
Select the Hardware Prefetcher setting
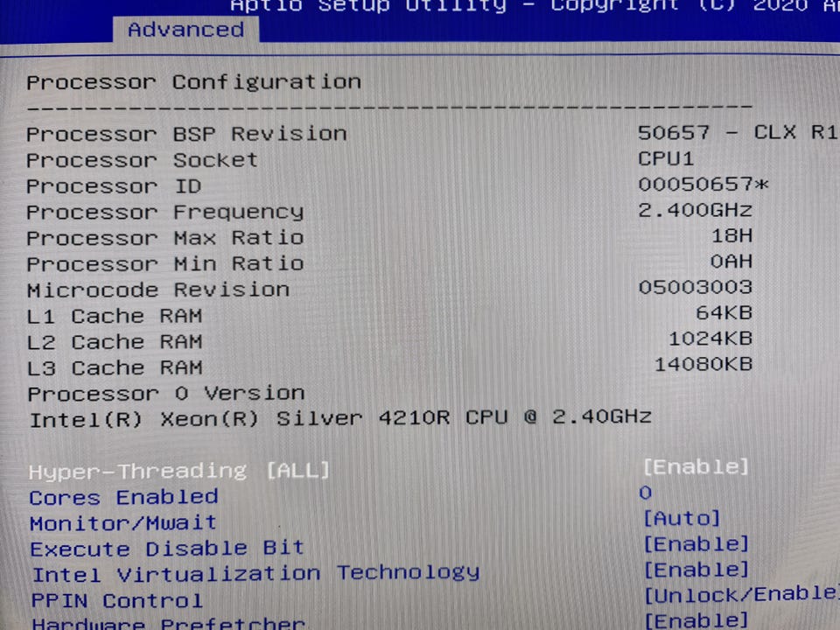[169, 624]
